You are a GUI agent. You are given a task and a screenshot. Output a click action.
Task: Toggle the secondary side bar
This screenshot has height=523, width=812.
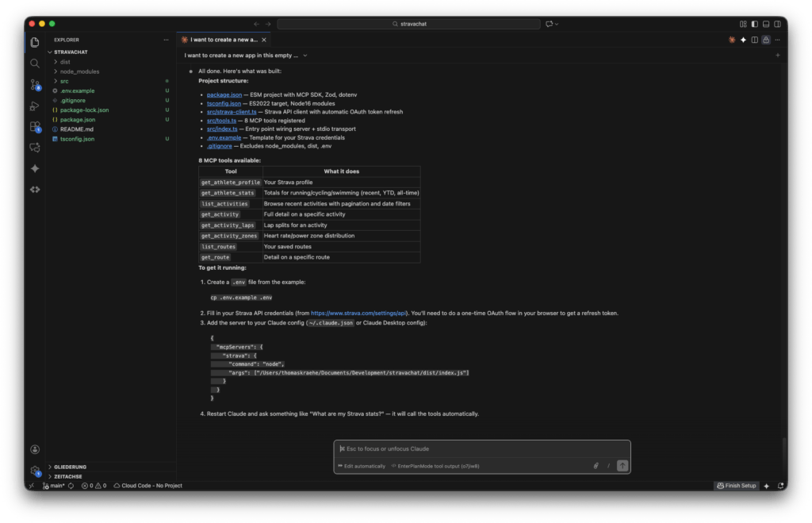[777, 24]
